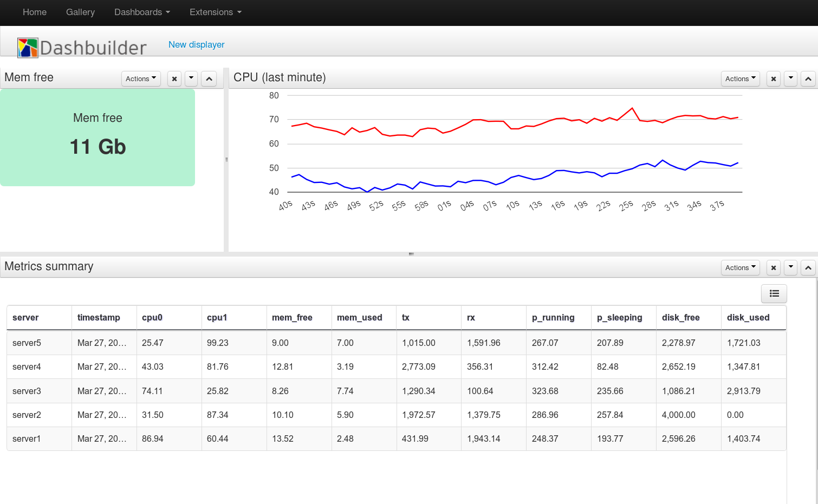The image size is (818, 504).
Task: Close the CPU (last minute) panel
Action: point(773,78)
